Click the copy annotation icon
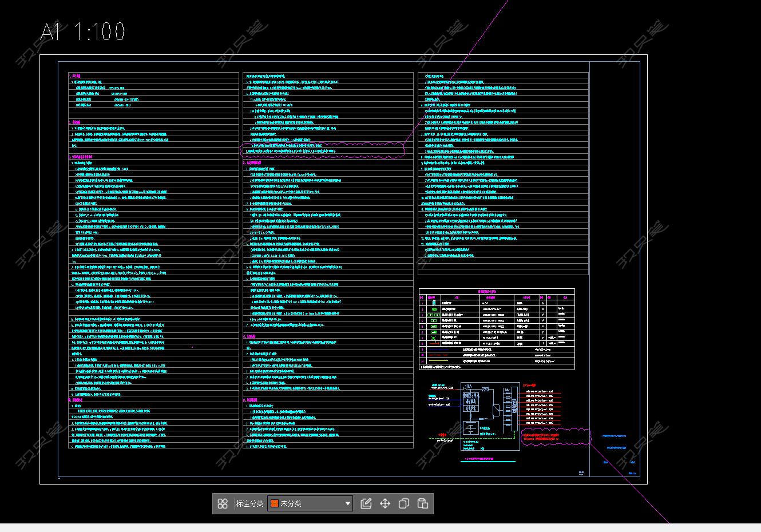 (404, 503)
